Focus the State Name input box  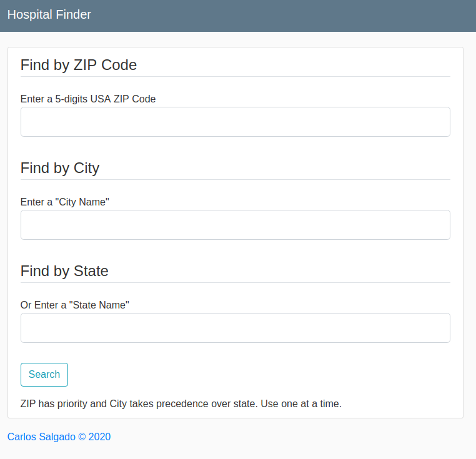(236, 328)
